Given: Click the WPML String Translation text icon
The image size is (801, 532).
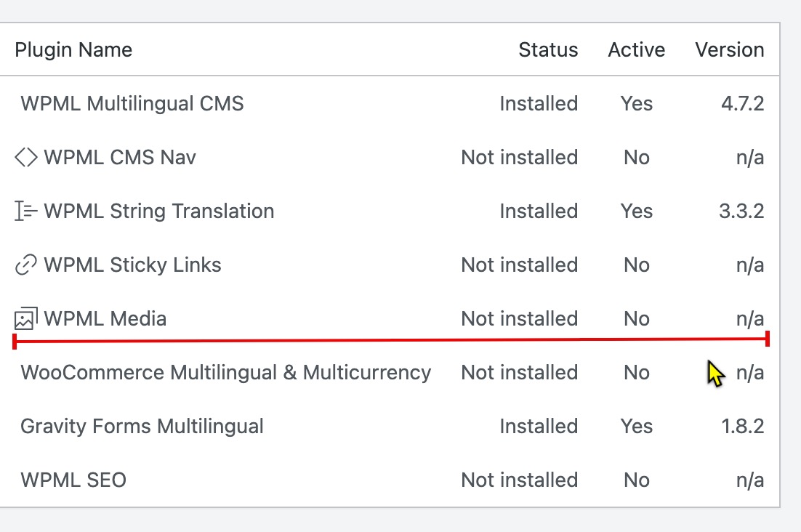Looking at the screenshot, I should tap(26, 211).
